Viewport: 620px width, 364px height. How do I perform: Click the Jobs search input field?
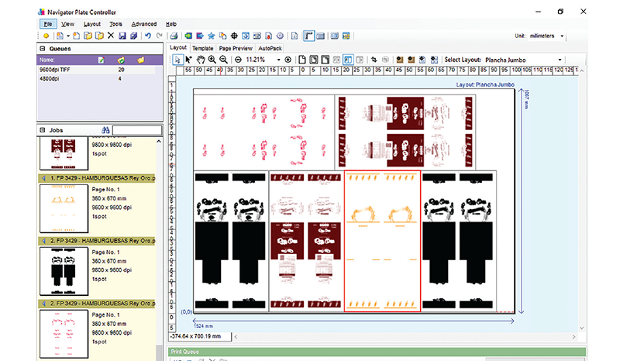pyautogui.click(x=137, y=130)
